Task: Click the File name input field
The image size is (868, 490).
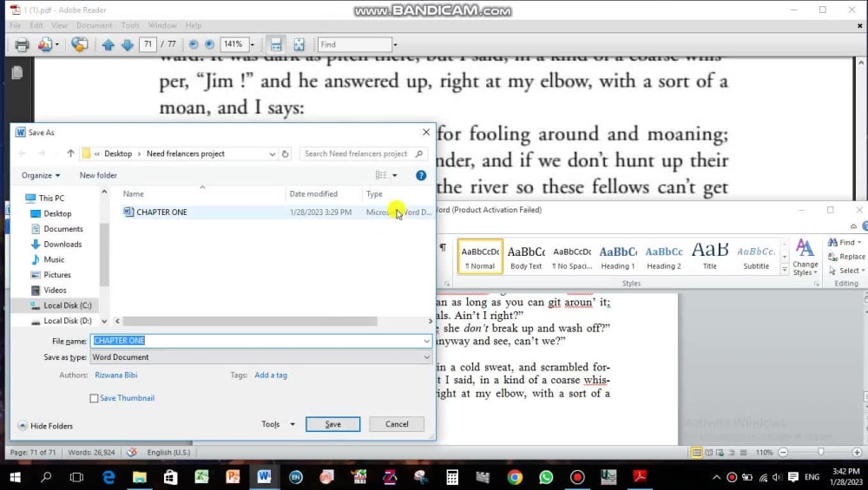Action: tap(257, 341)
